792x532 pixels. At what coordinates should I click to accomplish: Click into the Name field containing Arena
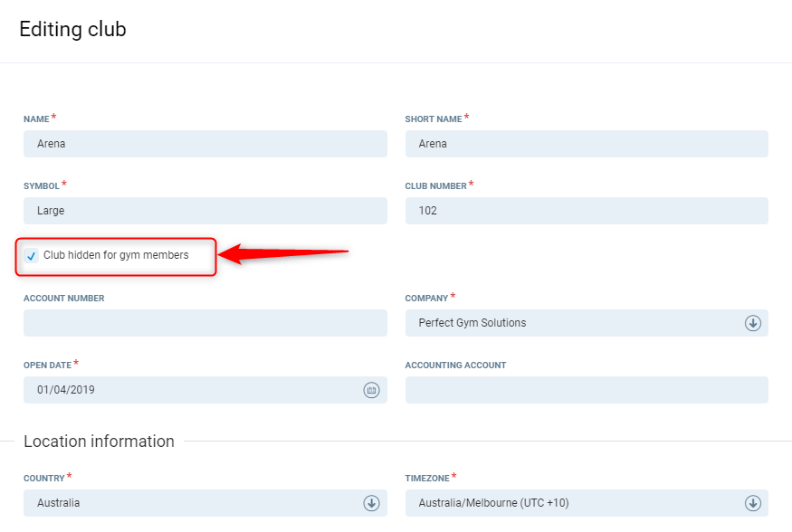tap(205, 144)
